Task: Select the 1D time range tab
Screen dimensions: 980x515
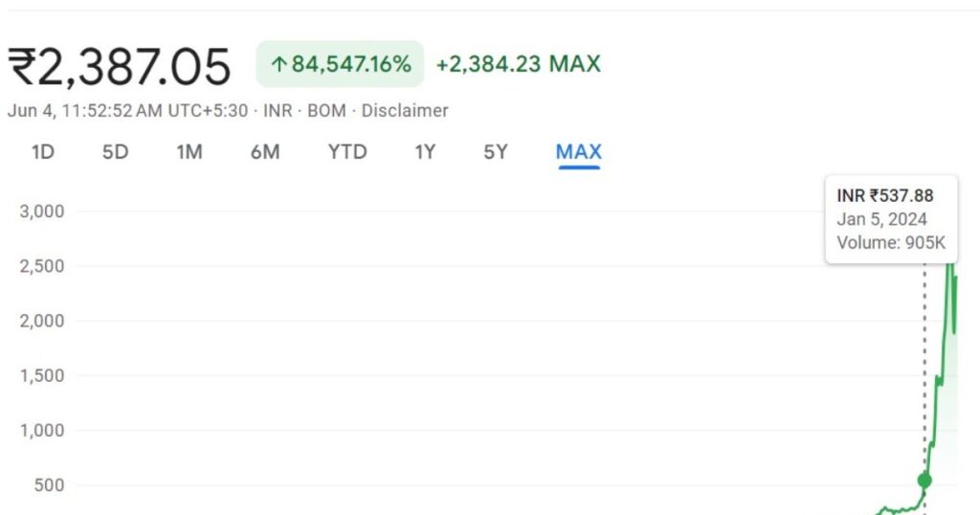Action: [x=42, y=152]
